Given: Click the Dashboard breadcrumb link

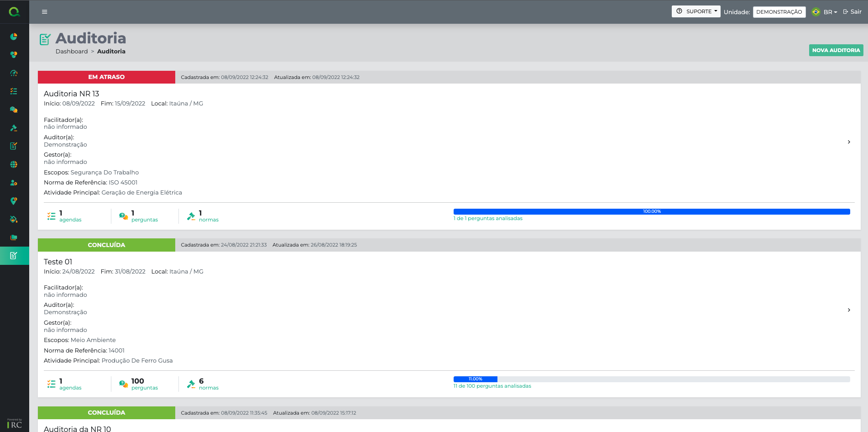Looking at the screenshot, I should (72, 52).
